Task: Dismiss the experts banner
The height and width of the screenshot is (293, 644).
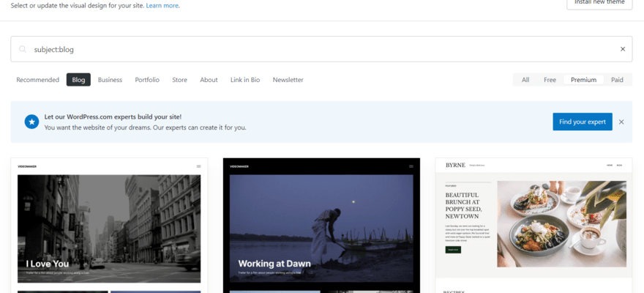Action: 621,122
